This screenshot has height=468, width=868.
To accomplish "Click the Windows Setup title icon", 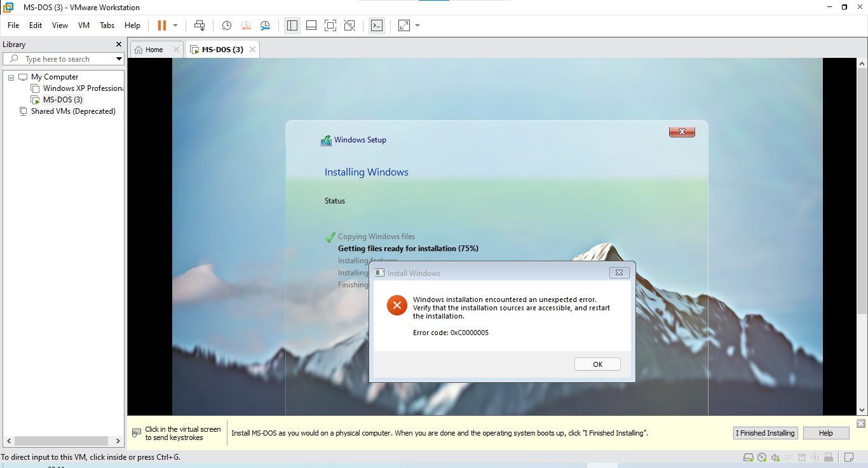I will 326,141.
